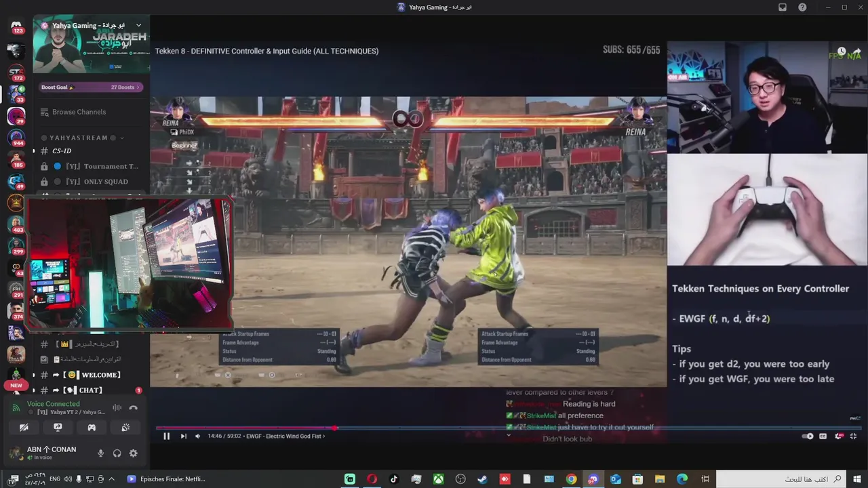The height and width of the screenshot is (488, 868).
Task: Open noise suppression settings icon
Action: coord(117,407)
